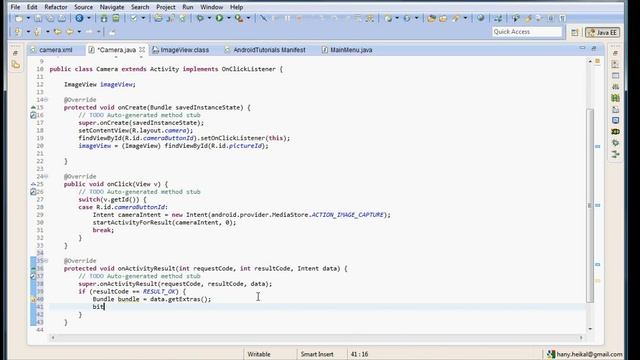Open the Source menu
The height and width of the screenshot is (360, 640).
click(x=83, y=7)
